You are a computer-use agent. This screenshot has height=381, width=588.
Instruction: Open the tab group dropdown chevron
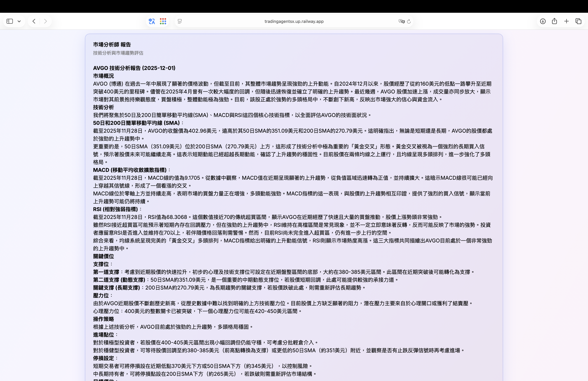pyautogui.click(x=19, y=21)
